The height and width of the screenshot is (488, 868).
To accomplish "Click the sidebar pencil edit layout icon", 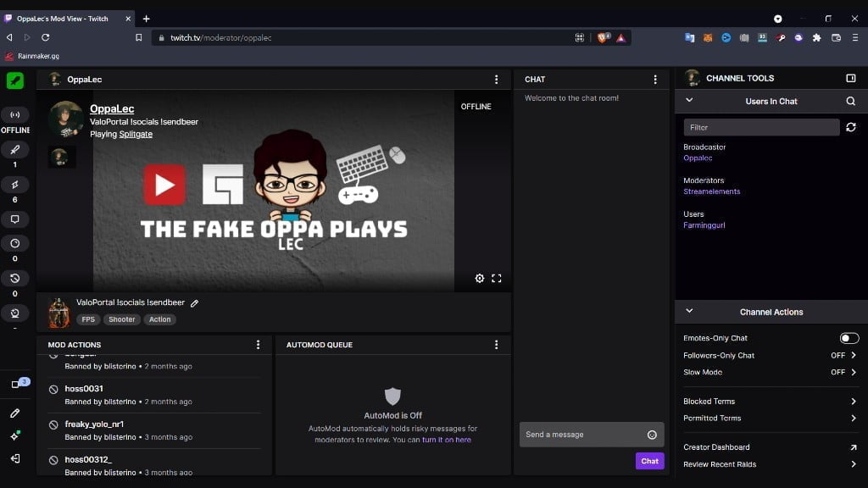I will pyautogui.click(x=15, y=413).
